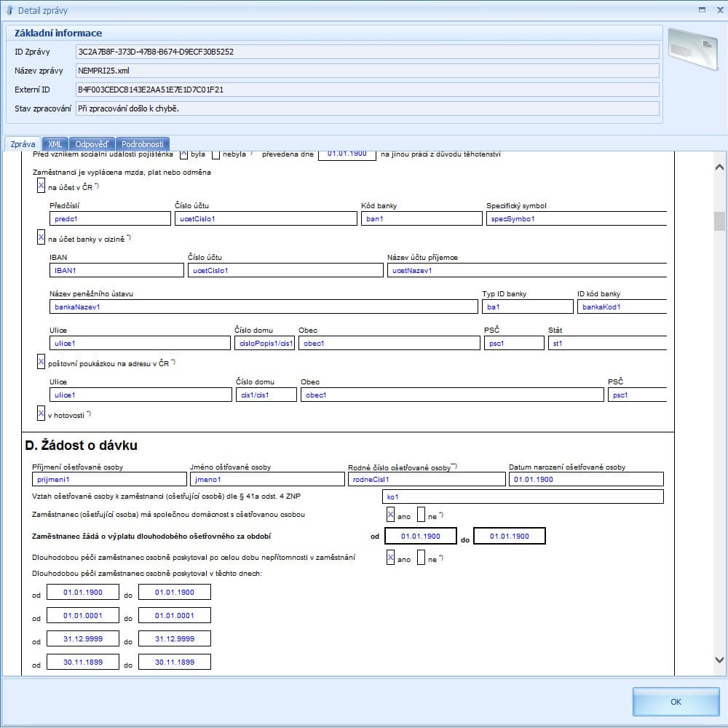Viewport: 728px width, 728px height.
Task: Toggle the 'v hotovosti' checkbox
Action: click(x=41, y=413)
